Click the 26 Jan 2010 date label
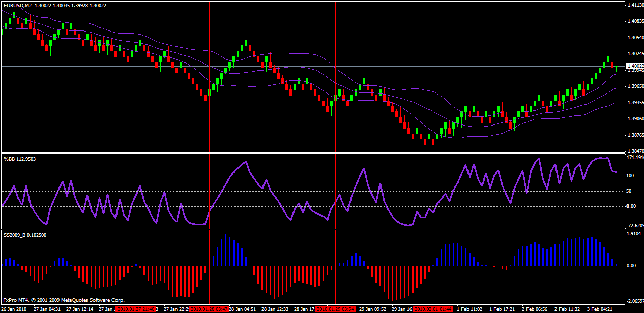 tap(15, 309)
